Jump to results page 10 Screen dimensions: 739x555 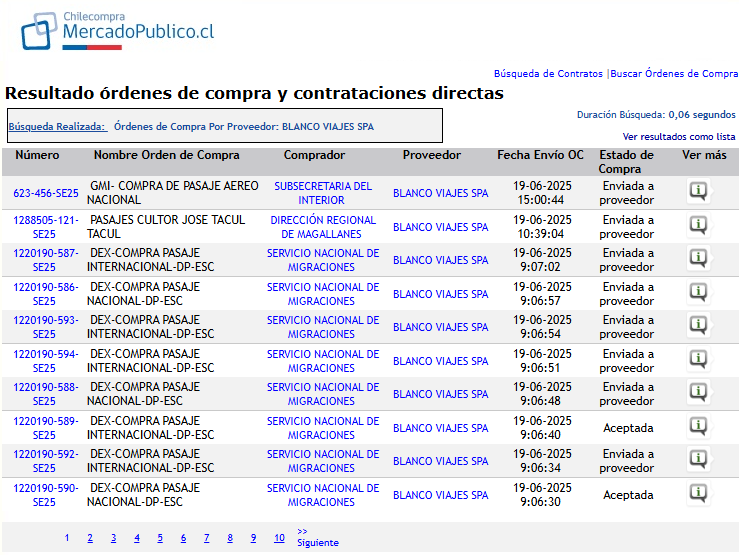[279, 538]
